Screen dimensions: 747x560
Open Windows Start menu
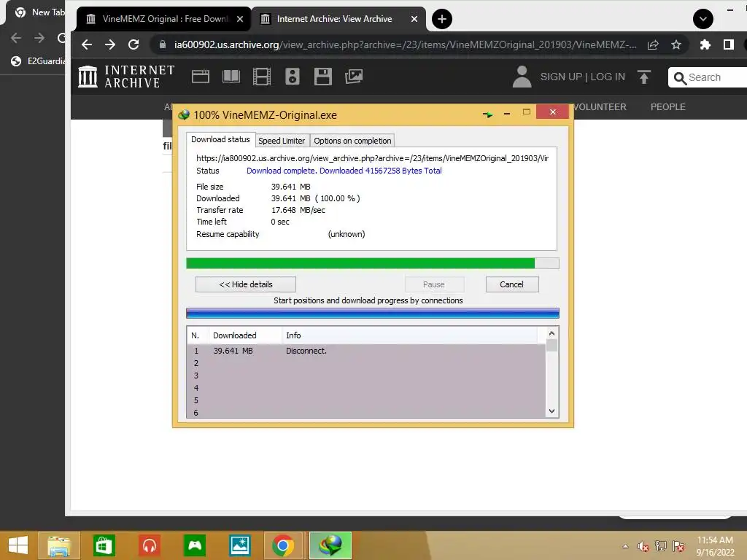point(18,545)
